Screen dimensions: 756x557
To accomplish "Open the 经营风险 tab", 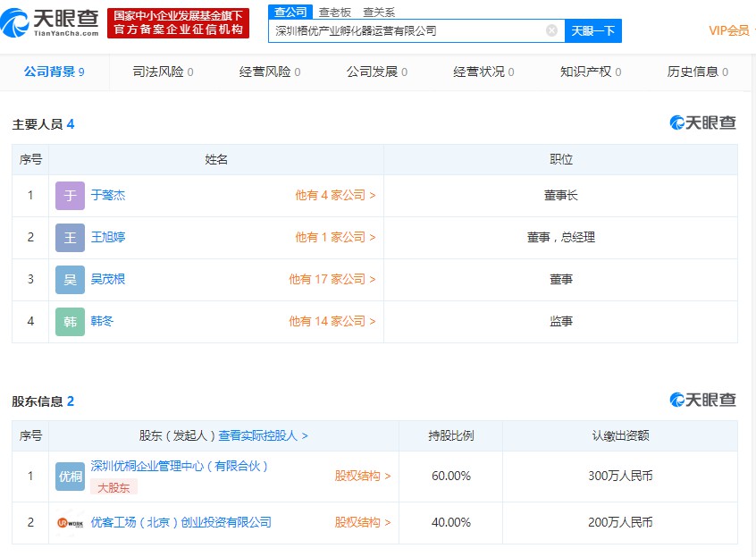I will coord(270,72).
